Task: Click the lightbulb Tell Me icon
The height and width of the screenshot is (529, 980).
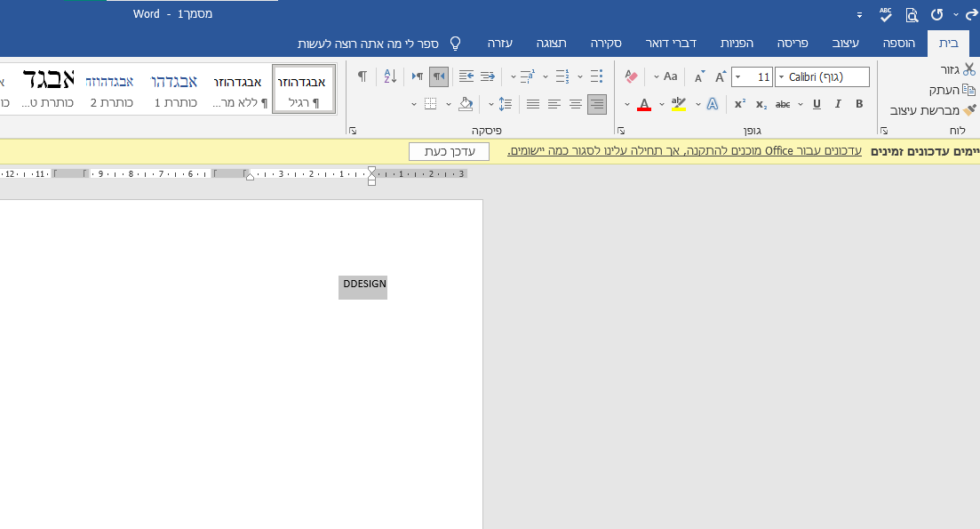Action: [456, 44]
